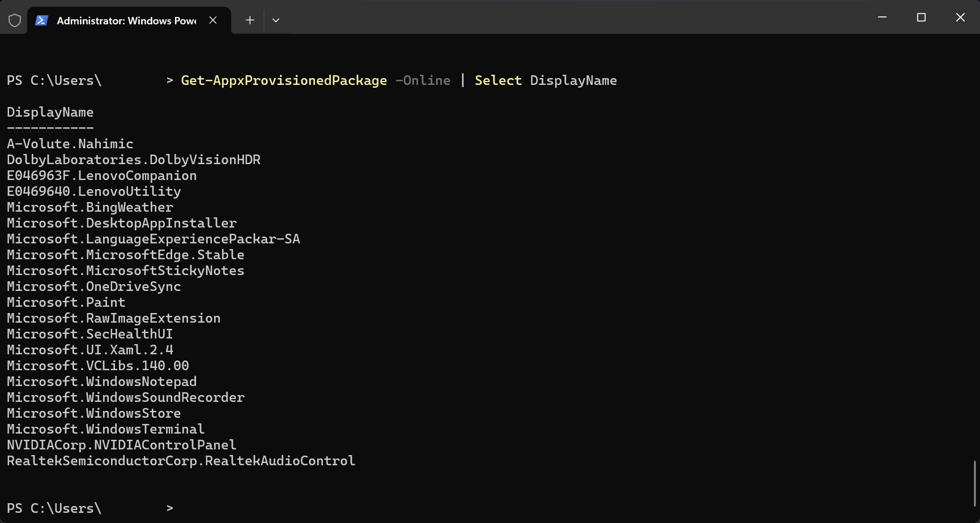Click the Microsoft.WindowsSoundRecorder line
This screenshot has width=980, height=523.
126,397
